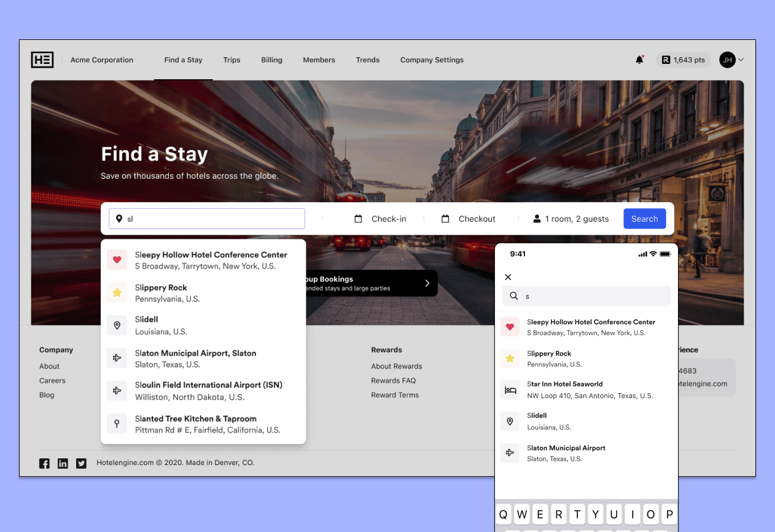Click Group Bookings banner arrow

427,283
